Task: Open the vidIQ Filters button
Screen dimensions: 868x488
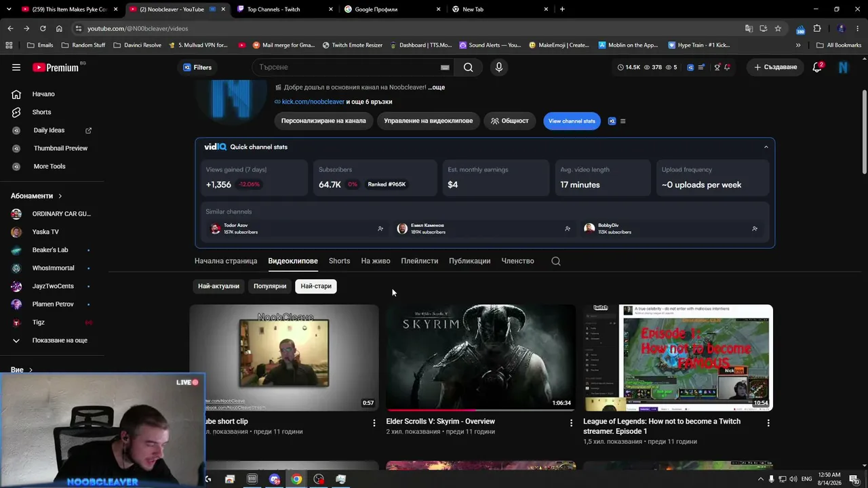Action: pos(197,67)
